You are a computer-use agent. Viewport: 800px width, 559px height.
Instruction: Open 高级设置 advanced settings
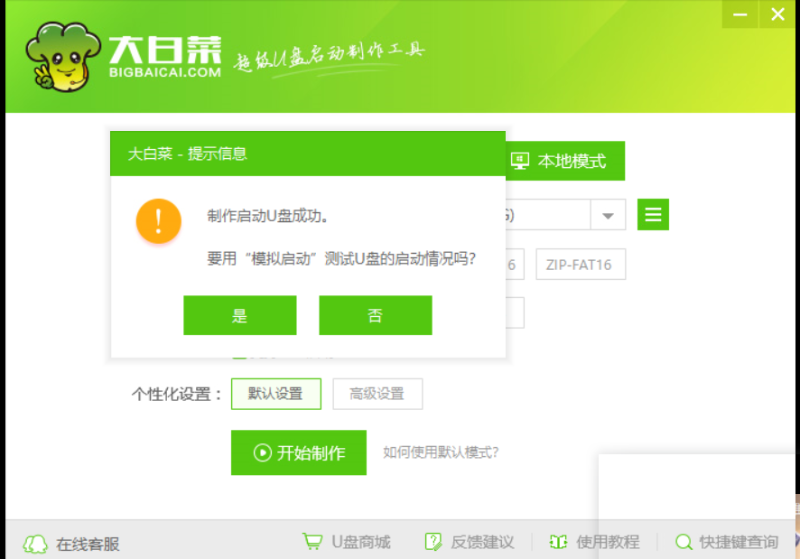pyautogui.click(x=378, y=394)
